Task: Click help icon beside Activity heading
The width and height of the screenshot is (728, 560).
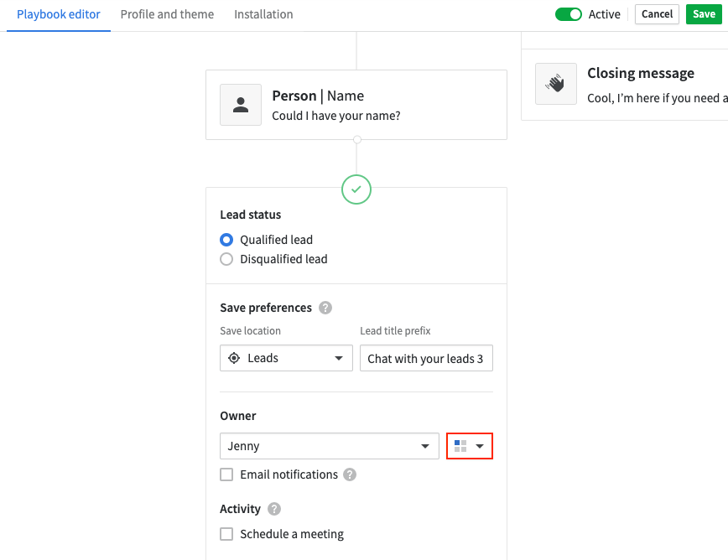Action: 274,509
